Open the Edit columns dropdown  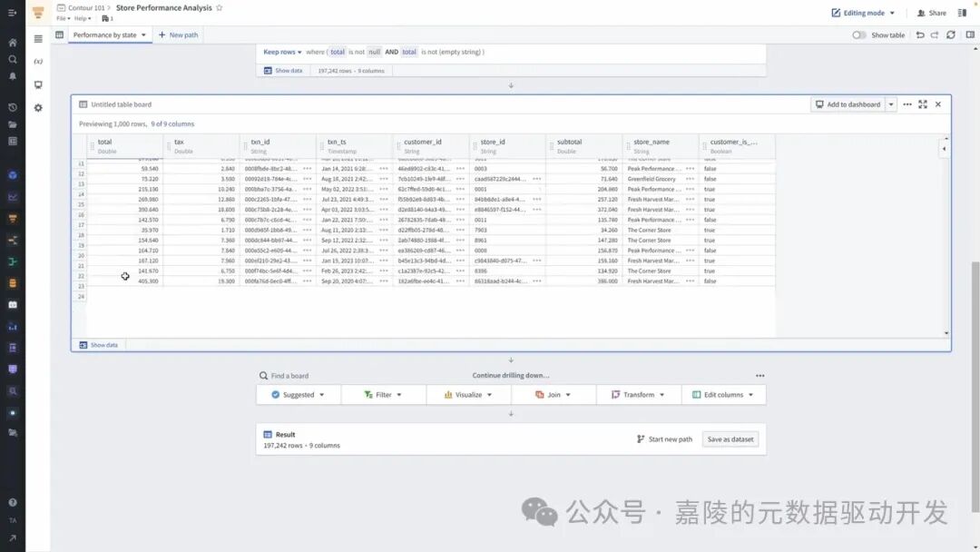click(723, 394)
